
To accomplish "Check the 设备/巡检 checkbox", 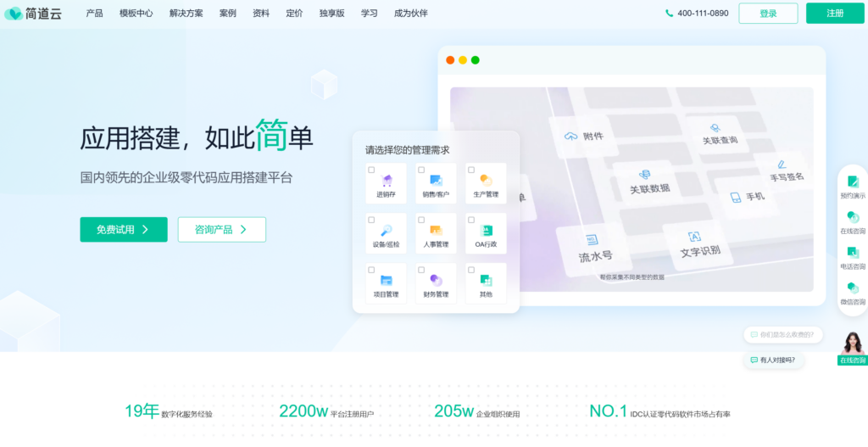I will (371, 220).
